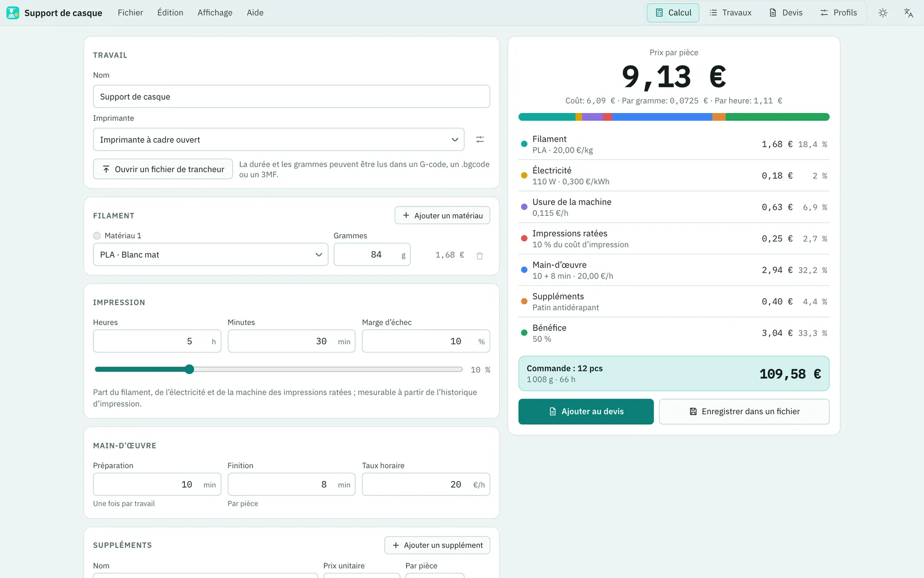Click Ouvrir un fichier de trancheur button

[x=163, y=170]
